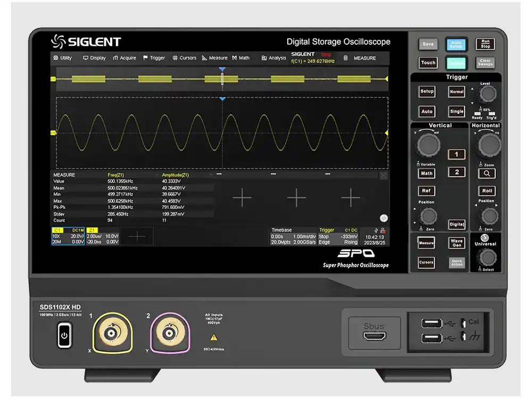532x399 pixels.
Task: Open the C1 channel descriptor box
Action: tap(68, 236)
